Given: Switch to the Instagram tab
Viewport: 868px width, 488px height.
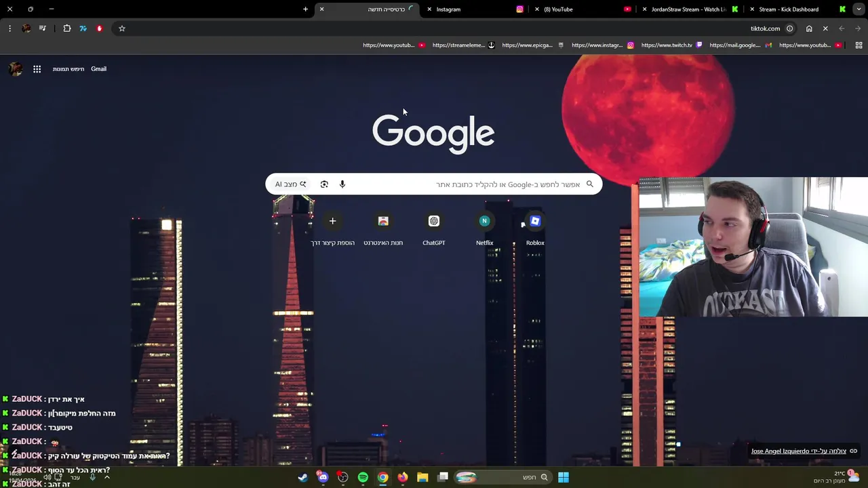Looking at the screenshot, I should (x=475, y=9).
